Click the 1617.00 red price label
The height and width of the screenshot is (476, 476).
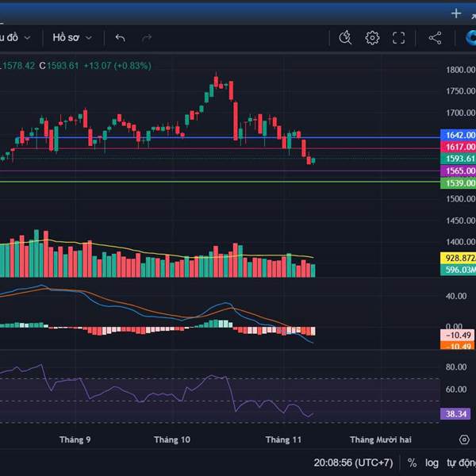[x=457, y=147]
